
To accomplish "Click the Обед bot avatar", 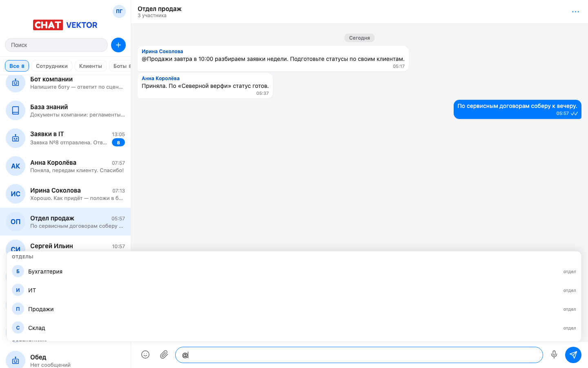I will coord(16,360).
